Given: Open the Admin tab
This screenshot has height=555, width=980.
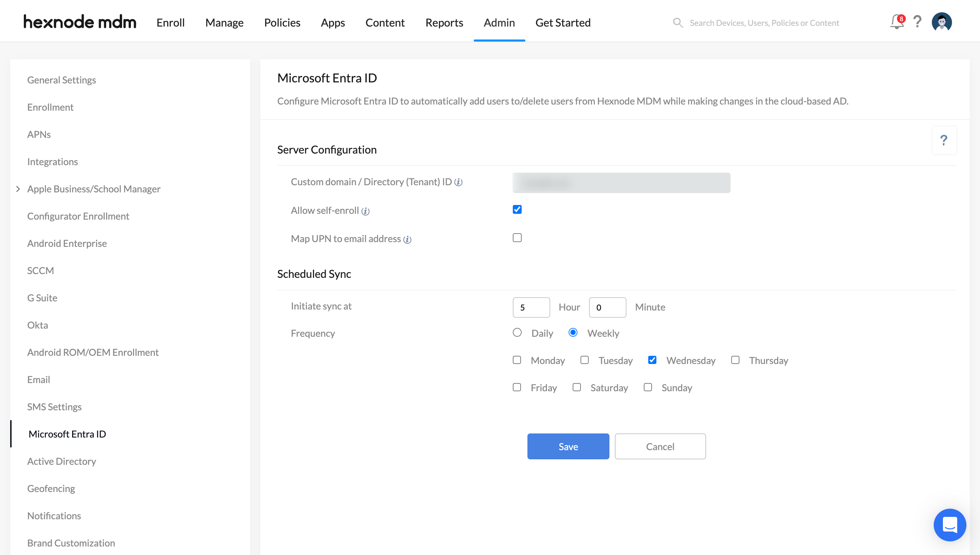Looking at the screenshot, I should click(x=499, y=22).
